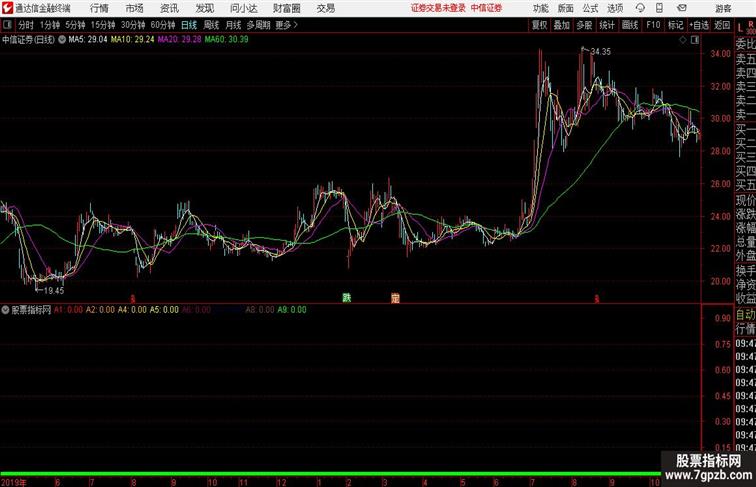
Task: Click the red 中信证券 broker link
Action: point(486,8)
